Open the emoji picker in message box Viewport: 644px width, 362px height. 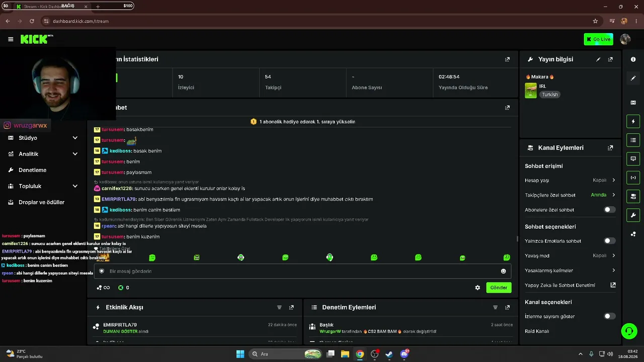pos(503,271)
